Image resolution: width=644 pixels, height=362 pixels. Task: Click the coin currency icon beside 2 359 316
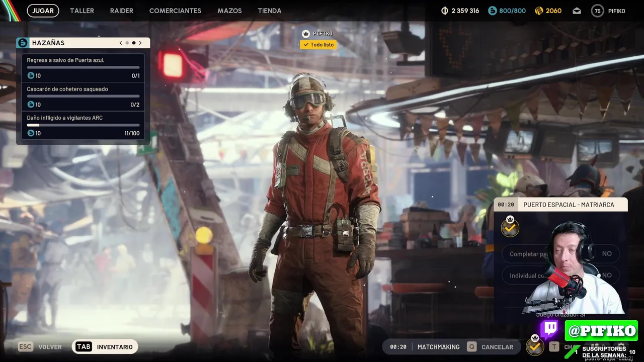pos(445,11)
